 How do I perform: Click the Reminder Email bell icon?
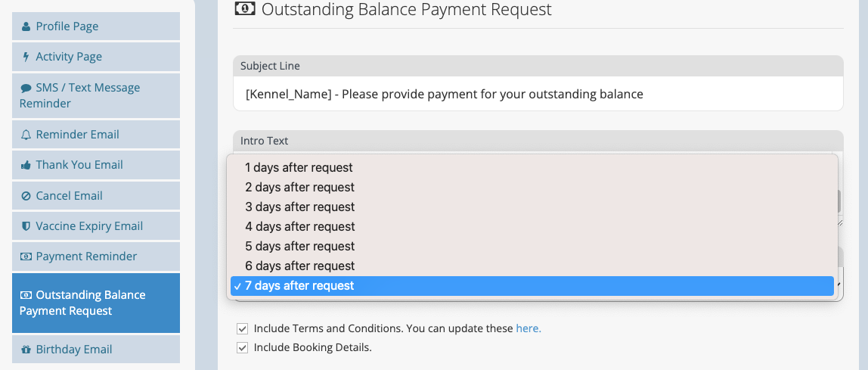point(26,135)
